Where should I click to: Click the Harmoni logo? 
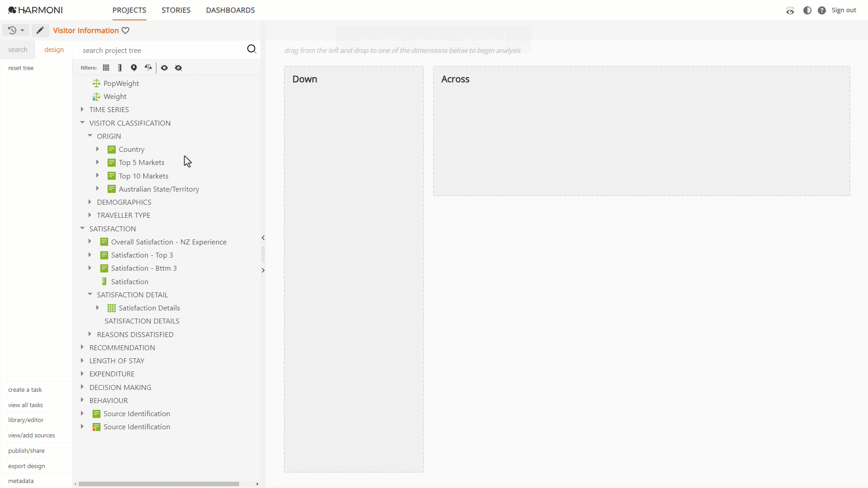pos(35,10)
